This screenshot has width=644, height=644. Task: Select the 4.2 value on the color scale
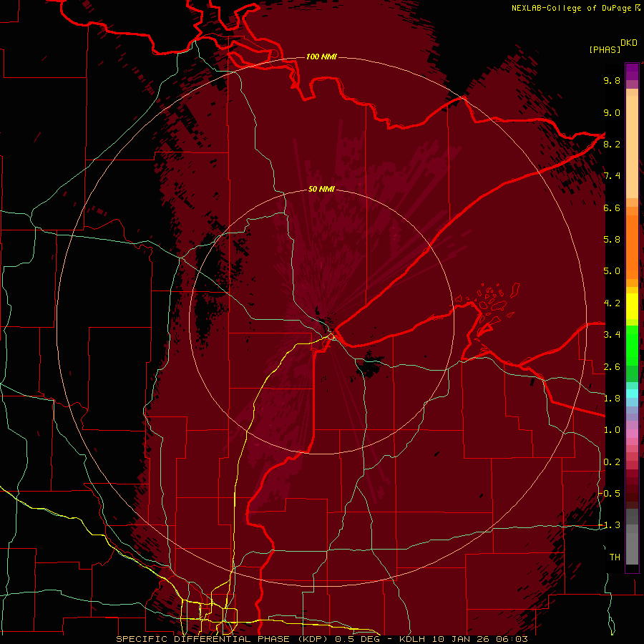pyautogui.click(x=612, y=303)
